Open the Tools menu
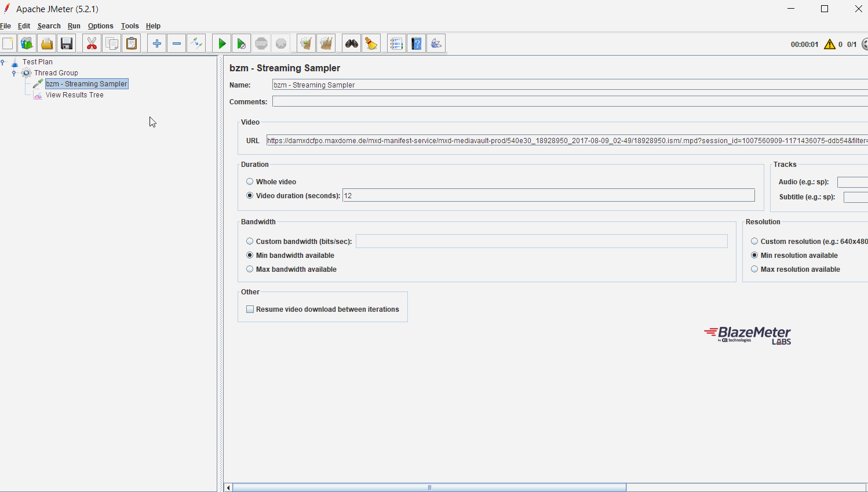Screen dimensions: 868x492 [x=130, y=26]
